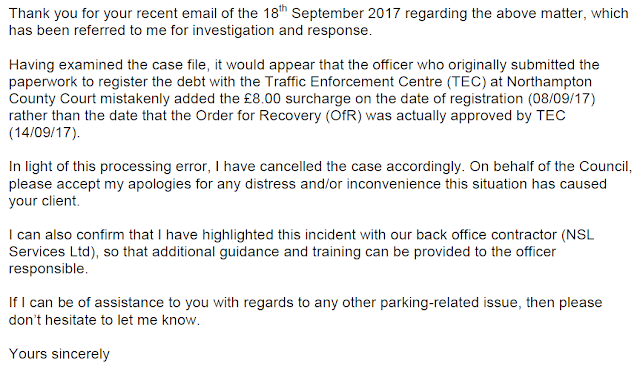640x369 pixels.
Task: Click the words 'Traffic Enforcement Centre (TEC)'
Action: coord(376,82)
